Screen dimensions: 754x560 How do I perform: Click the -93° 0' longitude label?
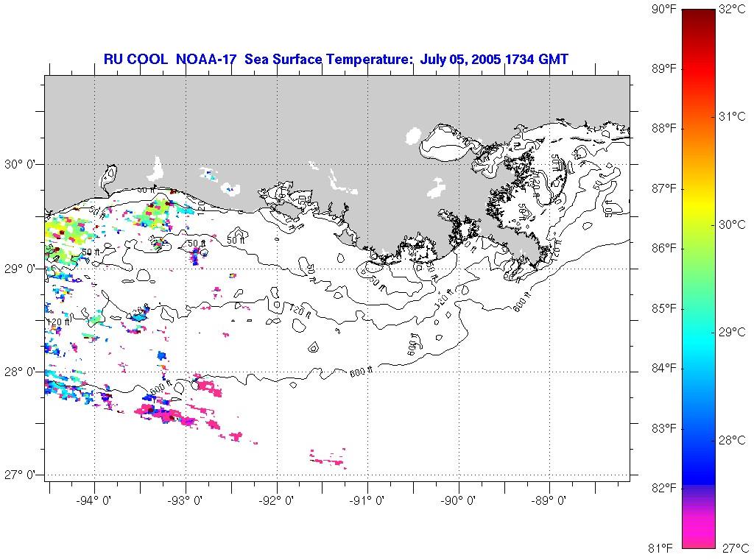click(186, 500)
